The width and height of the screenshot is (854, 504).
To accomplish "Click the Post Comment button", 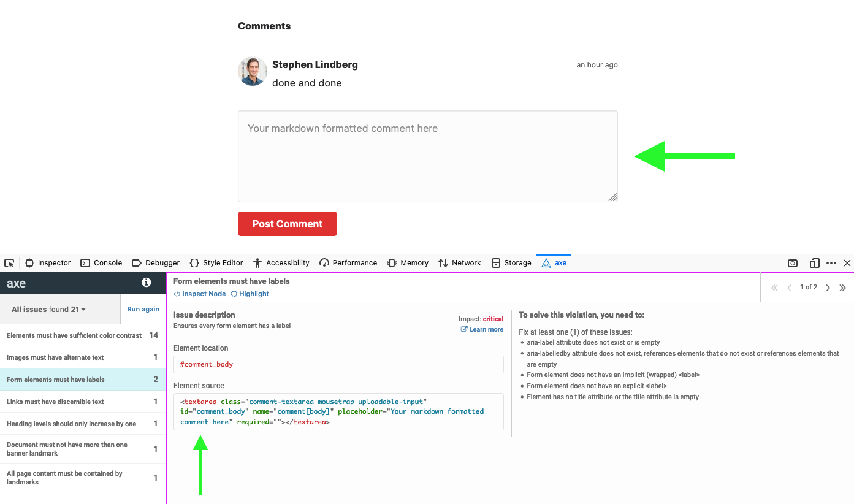I will [287, 224].
